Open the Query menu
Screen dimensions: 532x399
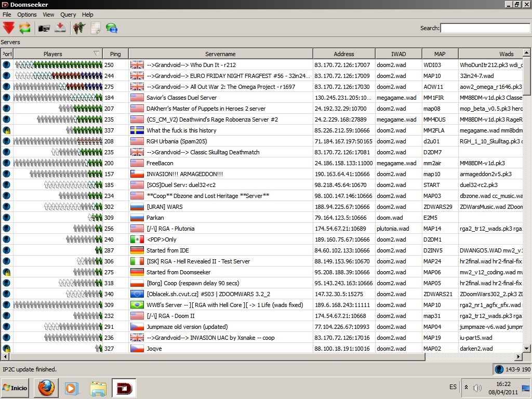68,15
